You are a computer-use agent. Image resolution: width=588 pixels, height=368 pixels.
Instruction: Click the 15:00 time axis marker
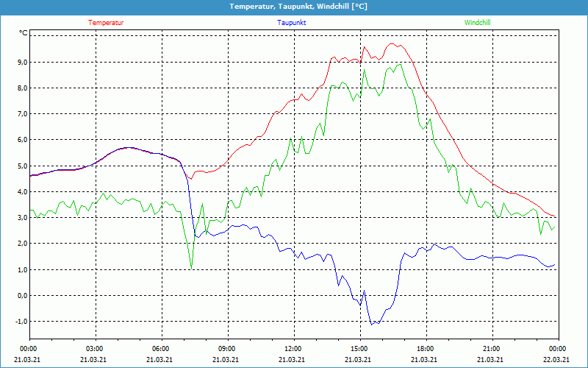coord(359,349)
